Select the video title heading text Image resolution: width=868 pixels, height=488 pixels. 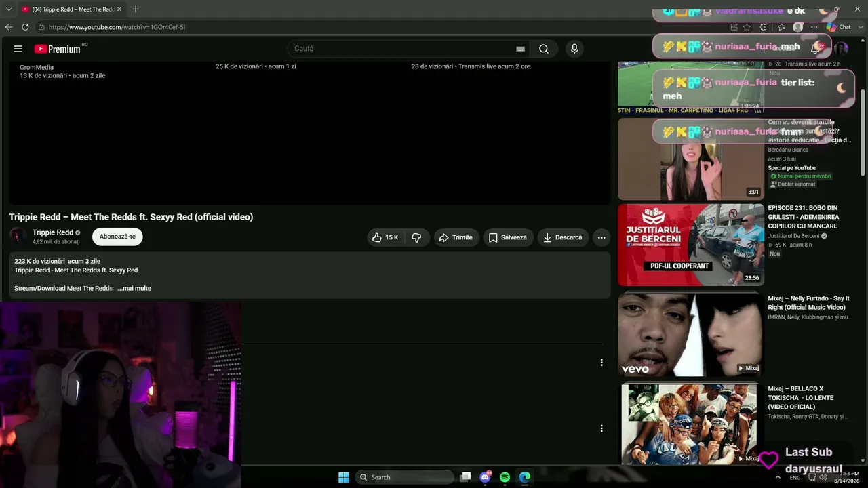click(x=131, y=217)
